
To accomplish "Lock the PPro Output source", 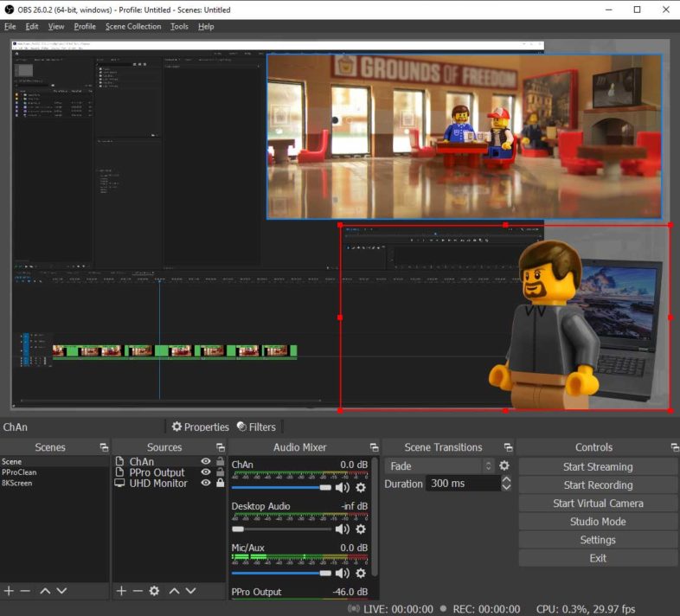I will (221, 472).
